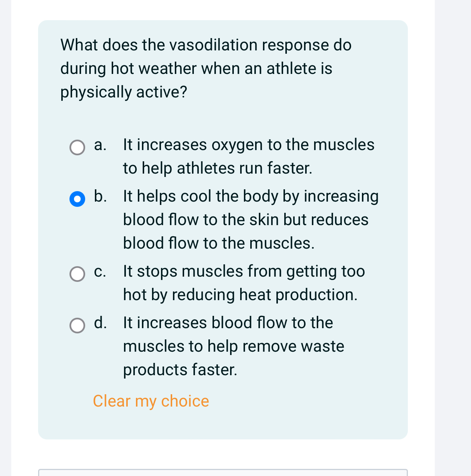Image resolution: width=471 pixels, height=476 pixels.
Task: Choose 'It increases oxygen to the muscles' option
Action: (x=248, y=145)
